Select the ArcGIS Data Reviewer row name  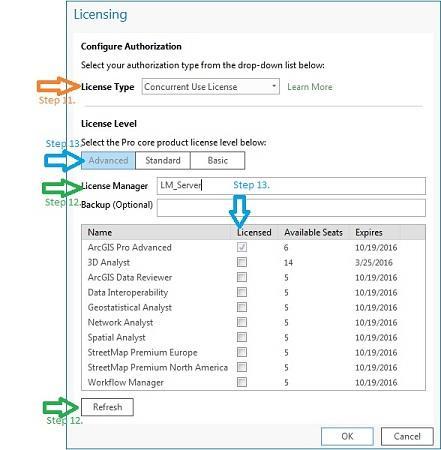[130, 277]
